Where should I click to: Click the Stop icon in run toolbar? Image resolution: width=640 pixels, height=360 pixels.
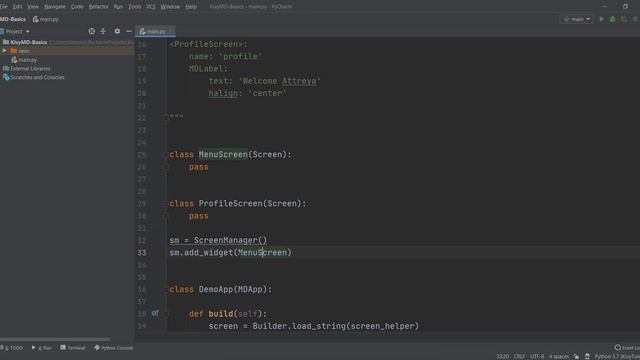636,19
